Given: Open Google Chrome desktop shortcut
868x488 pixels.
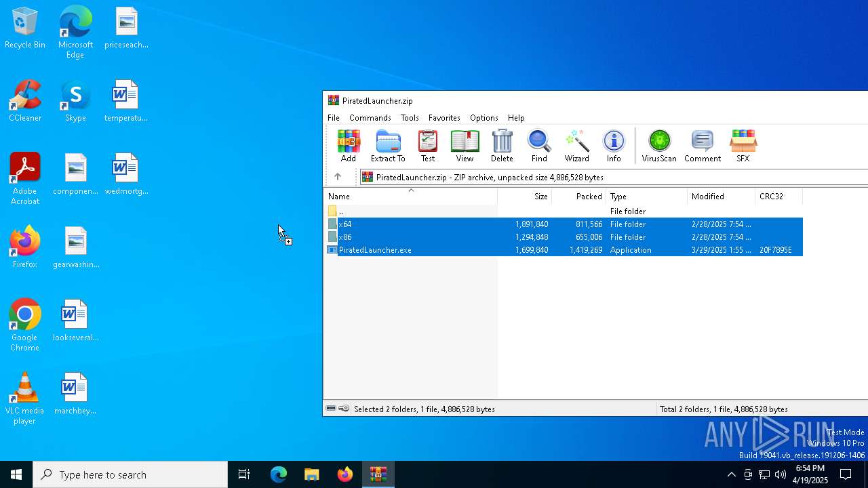Looking at the screenshot, I should click(25, 325).
